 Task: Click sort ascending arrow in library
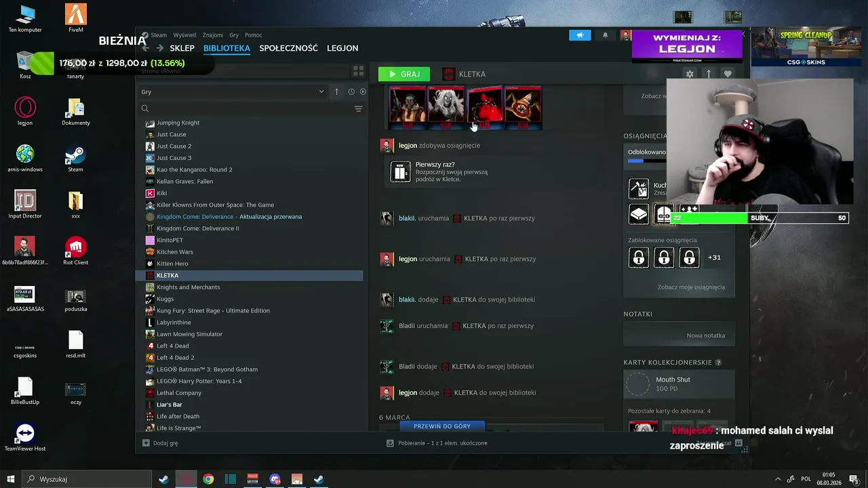tap(336, 91)
